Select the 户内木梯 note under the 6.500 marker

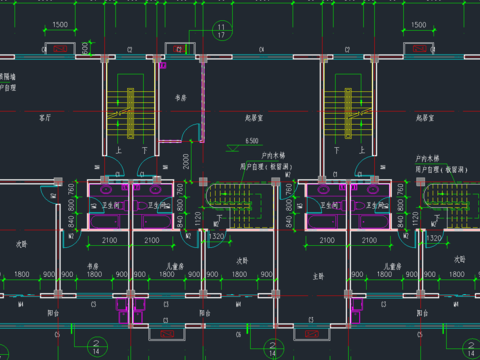(x=273, y=156)
